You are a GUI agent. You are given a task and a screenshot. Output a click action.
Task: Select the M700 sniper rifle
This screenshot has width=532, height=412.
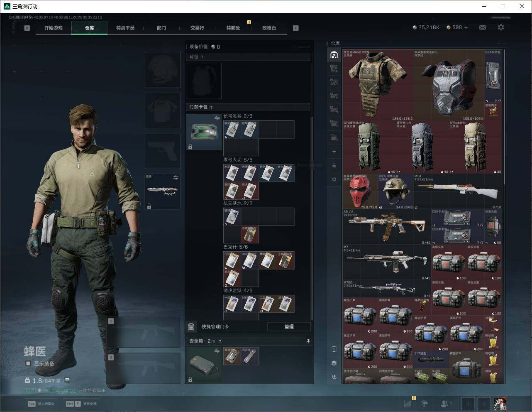coord(387,289)
